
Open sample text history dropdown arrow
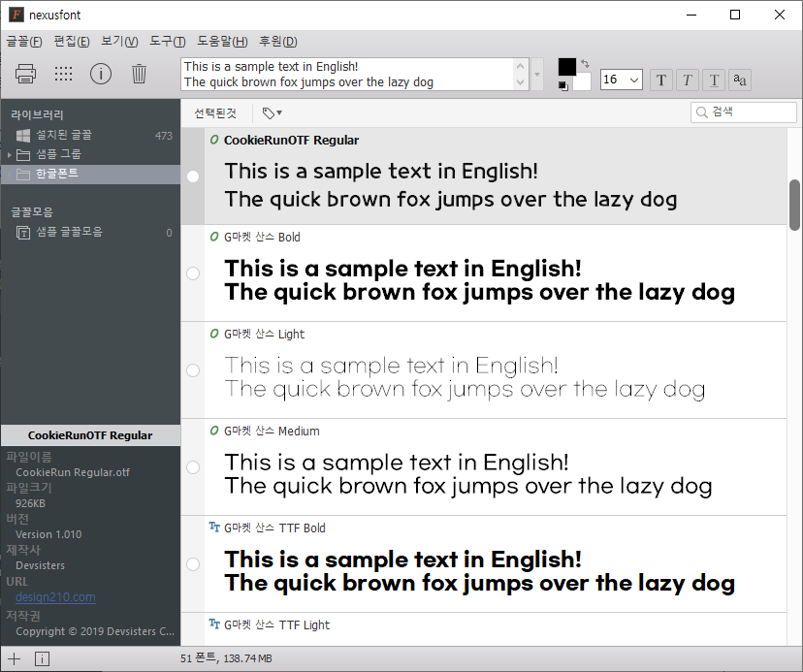coord(537,75)
